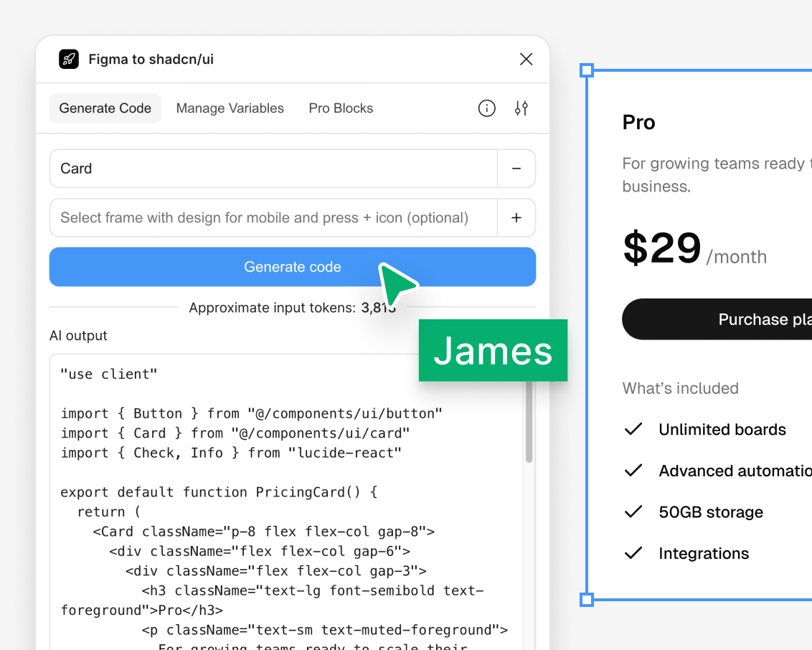The height and width of the screenshot is (650, 812).
Task: Click the Button import code line
Action: point(252,414)
